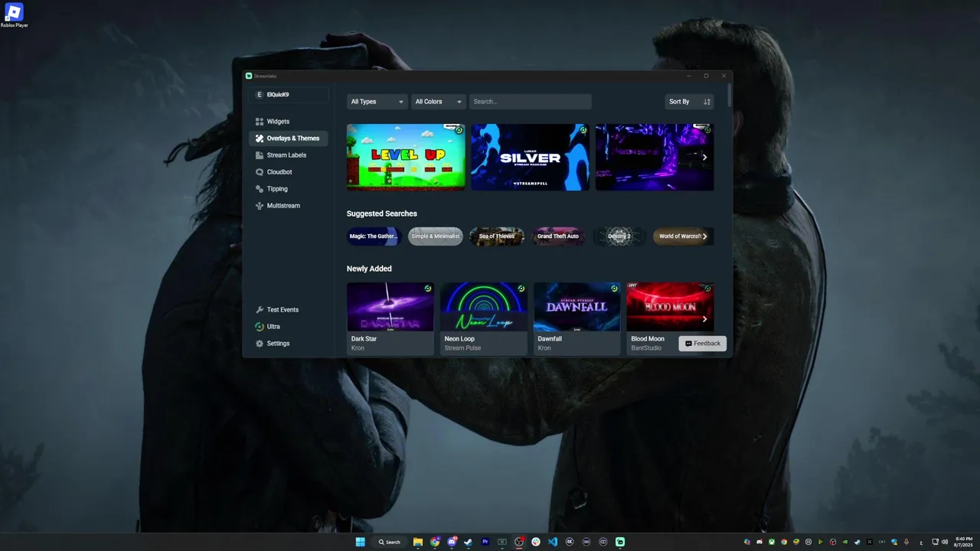Image resolution: width=980 pixels, height=551 pixels.
Task: Toggle the sort direction arrows icon
Action: [x=707, y=102]
